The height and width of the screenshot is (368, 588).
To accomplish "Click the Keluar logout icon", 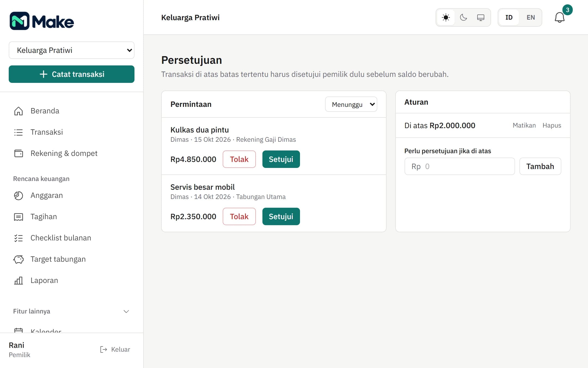I will click(103, 349).
